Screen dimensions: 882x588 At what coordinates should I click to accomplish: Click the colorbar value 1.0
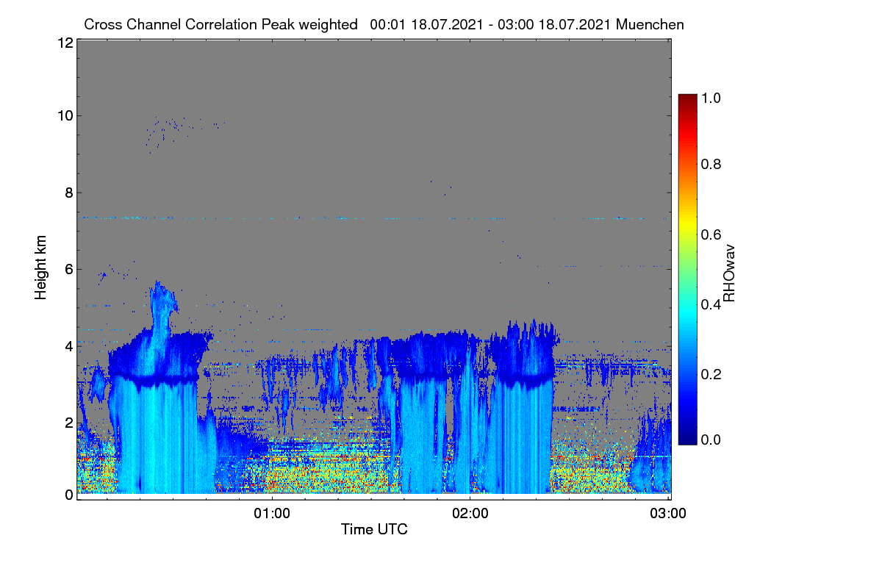point(712,98)
